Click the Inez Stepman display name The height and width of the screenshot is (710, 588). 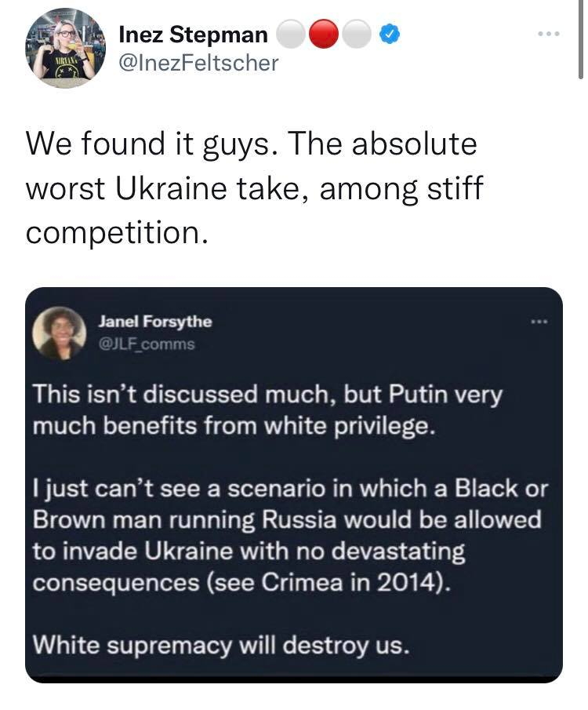(193, 35)
